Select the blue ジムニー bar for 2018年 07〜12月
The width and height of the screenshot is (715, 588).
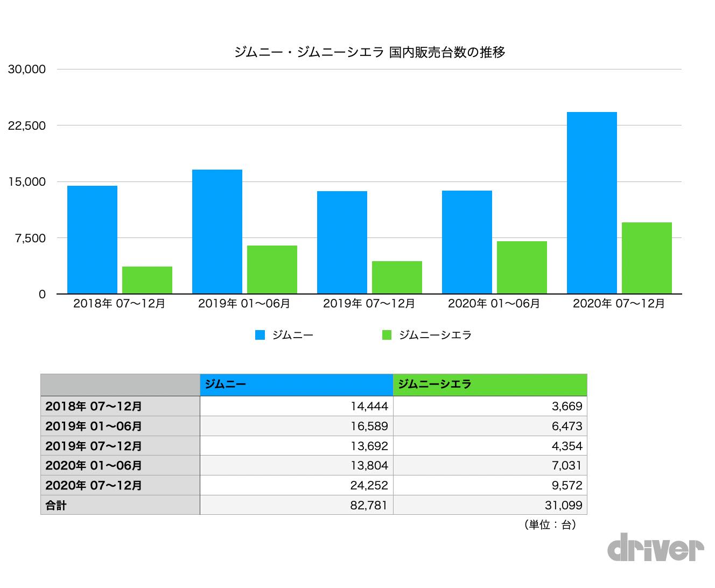92,240
